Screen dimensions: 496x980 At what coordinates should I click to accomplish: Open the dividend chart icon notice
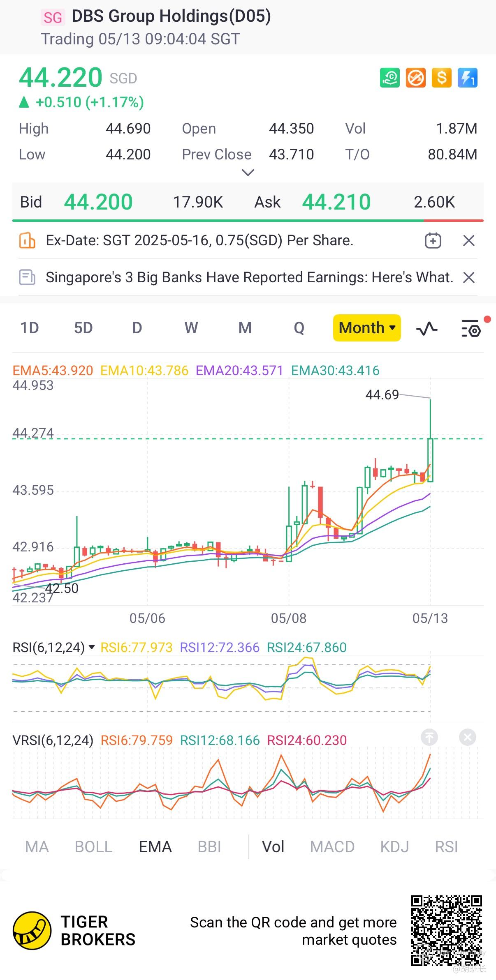pos(27,240)
